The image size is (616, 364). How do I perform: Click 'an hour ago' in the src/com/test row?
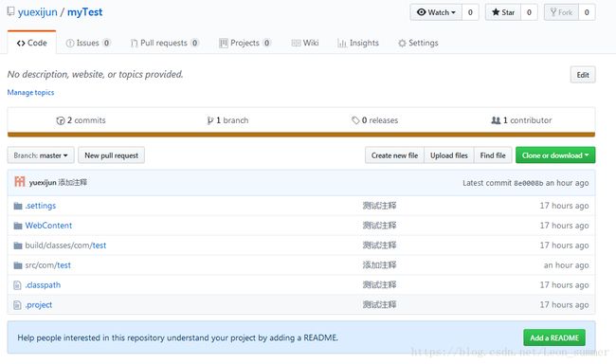tap(566, 265)
